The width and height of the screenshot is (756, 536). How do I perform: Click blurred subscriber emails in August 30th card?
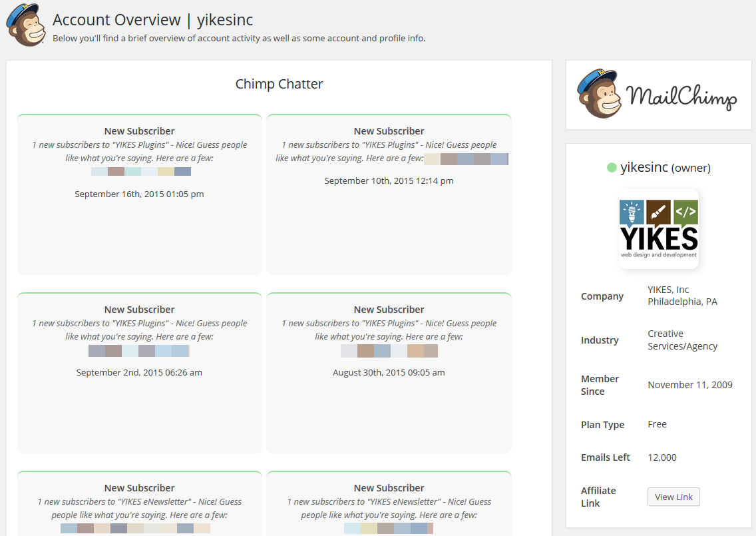(389, 351)
